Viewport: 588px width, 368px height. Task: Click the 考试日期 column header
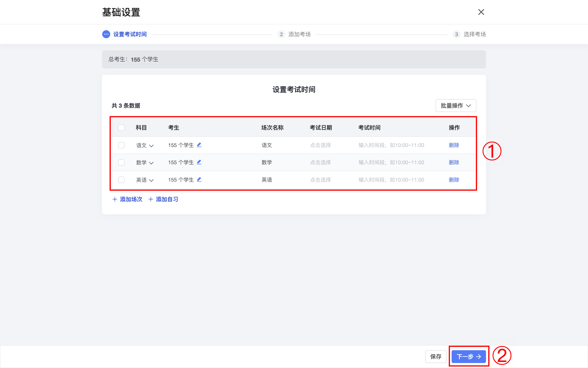tap(321, 128)
